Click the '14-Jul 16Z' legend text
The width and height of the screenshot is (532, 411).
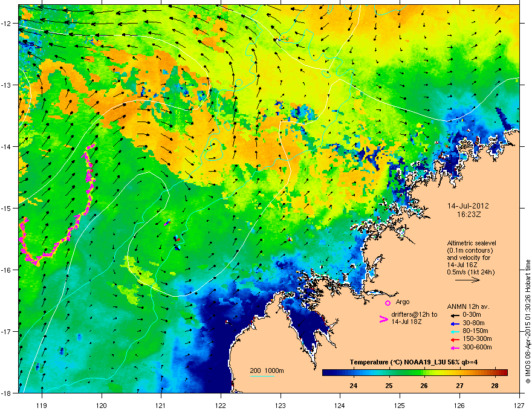click(x=462, y=265)
